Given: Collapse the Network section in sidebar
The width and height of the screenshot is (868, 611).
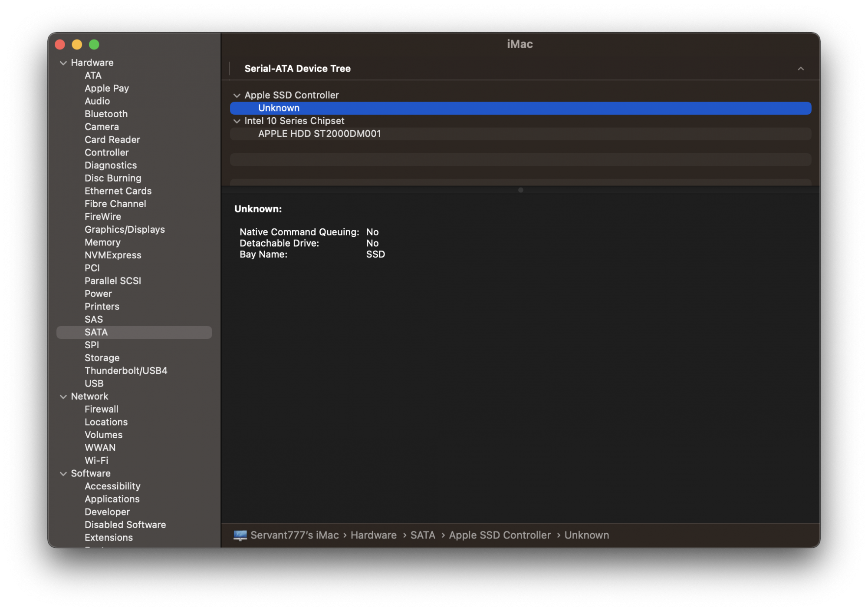Looking at the screenshot, I should (x=63, y=396).
